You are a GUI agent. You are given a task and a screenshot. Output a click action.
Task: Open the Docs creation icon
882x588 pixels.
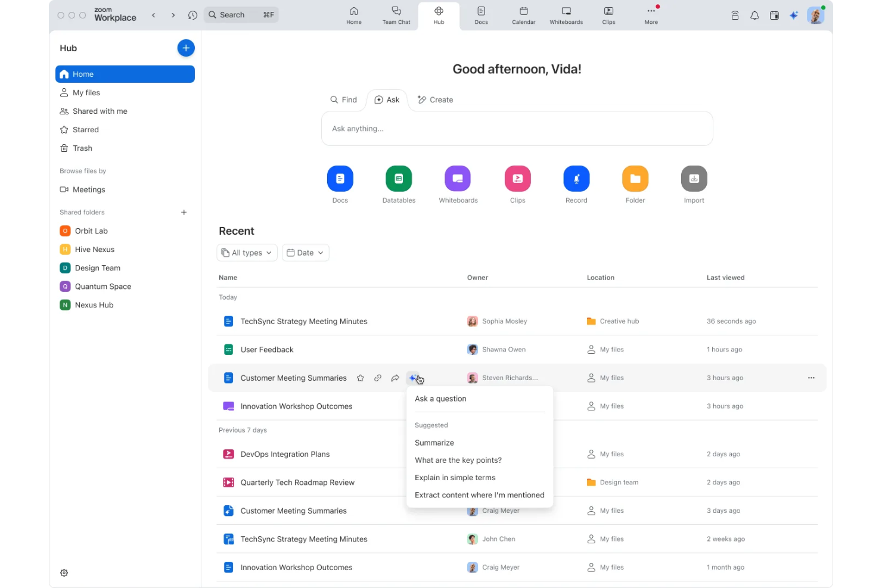[x=340, y=178]
